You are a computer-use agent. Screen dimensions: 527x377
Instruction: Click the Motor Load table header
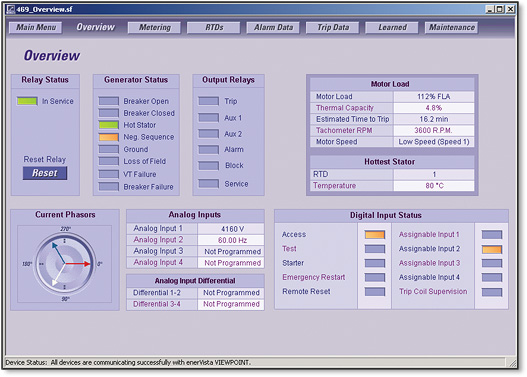[x=392, y=84]
